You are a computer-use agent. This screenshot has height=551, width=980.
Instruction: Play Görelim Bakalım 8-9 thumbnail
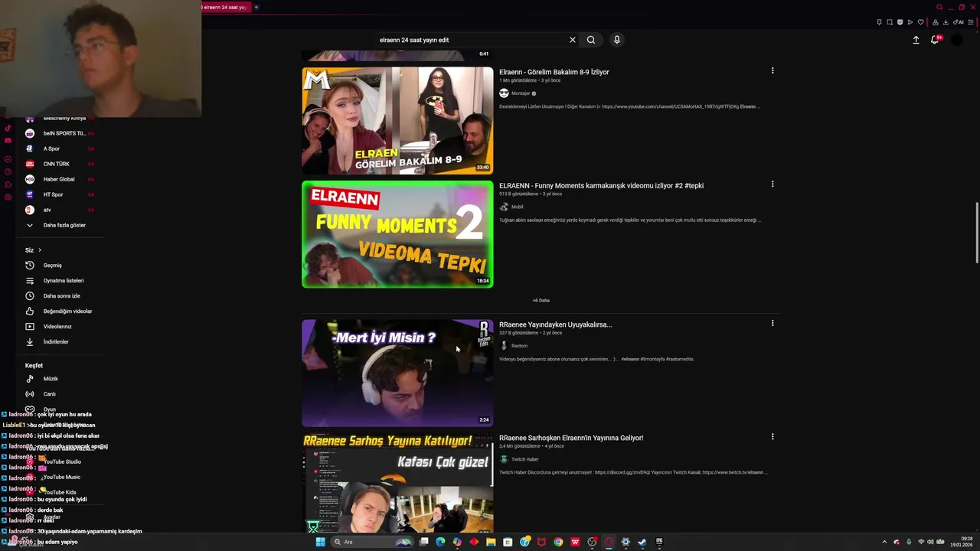pyautogui.click(x=397, y=121)
